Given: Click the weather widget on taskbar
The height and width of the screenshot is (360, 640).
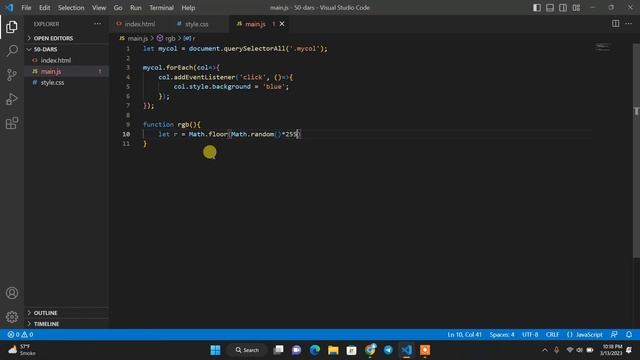Looking at the screenshot, I should click(22, 350).
